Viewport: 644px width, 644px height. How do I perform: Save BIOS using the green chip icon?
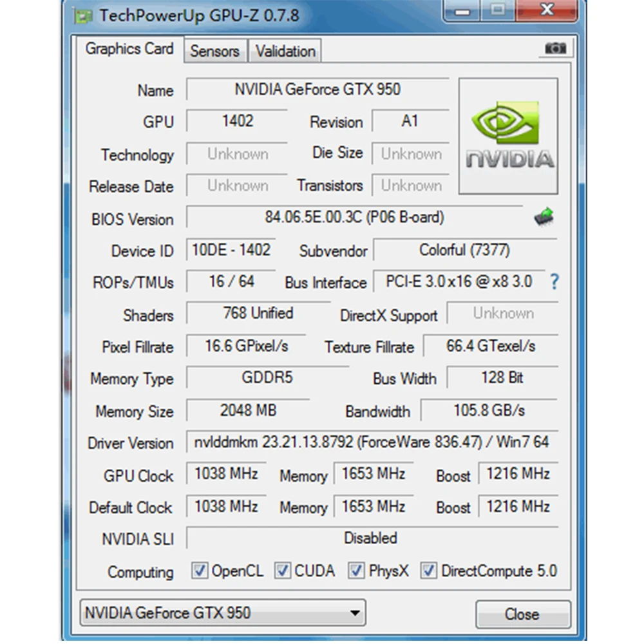[544, 217]
